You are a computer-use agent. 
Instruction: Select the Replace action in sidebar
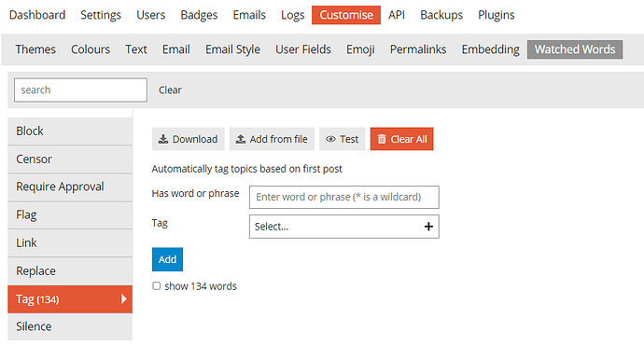point(70,270)
